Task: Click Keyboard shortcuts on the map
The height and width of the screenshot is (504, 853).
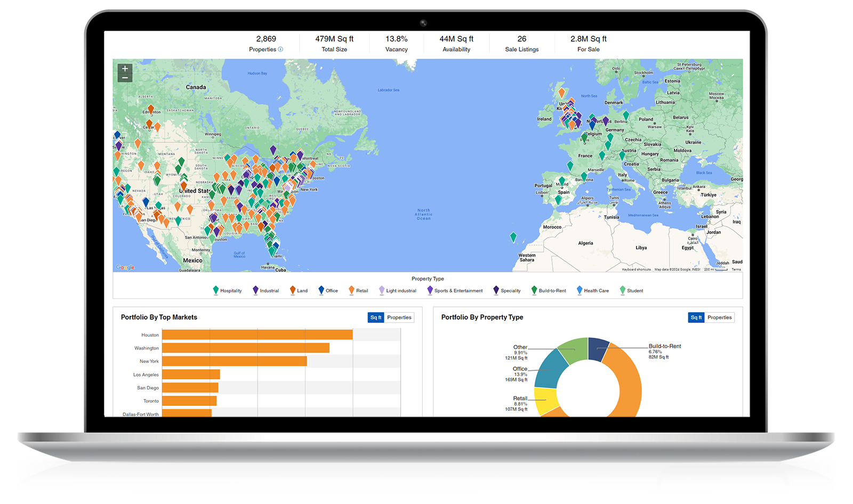Action: [636, 270]
